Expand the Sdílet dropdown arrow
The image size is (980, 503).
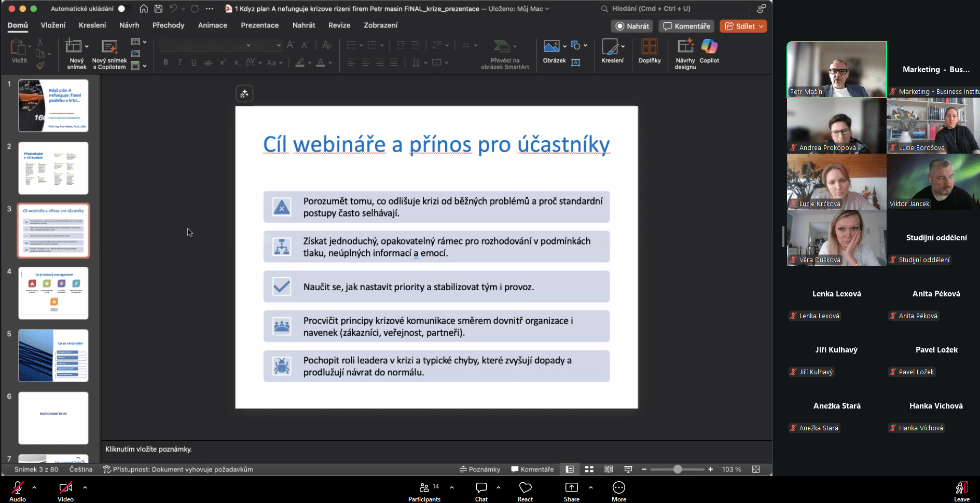761,26
